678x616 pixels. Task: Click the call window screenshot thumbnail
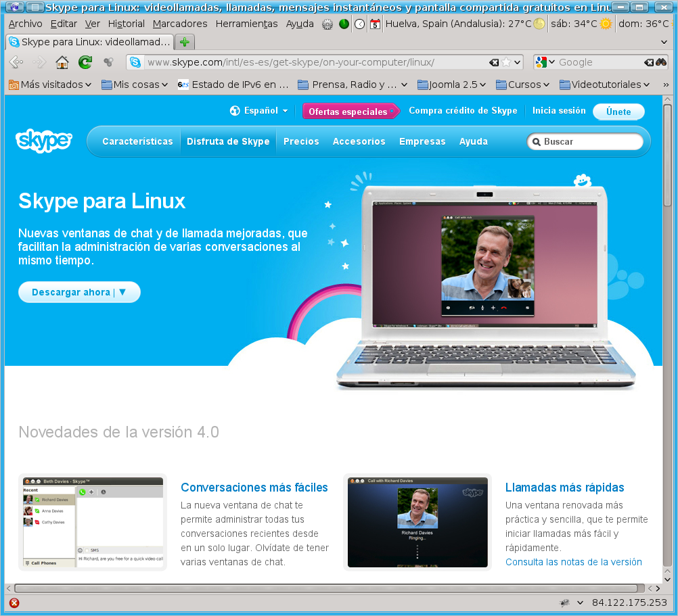point(417,522)
